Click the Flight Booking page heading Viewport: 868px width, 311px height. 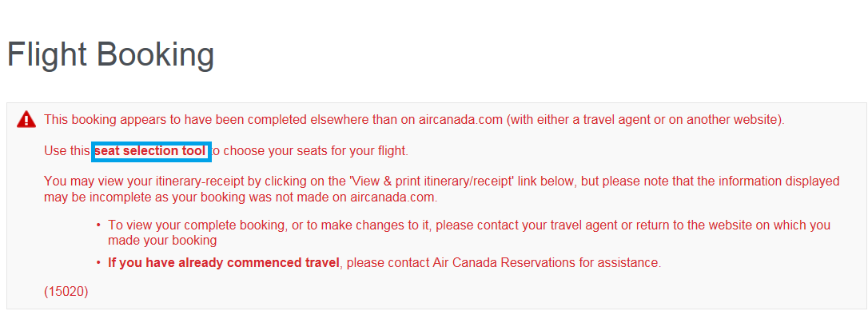coord(111,55)
